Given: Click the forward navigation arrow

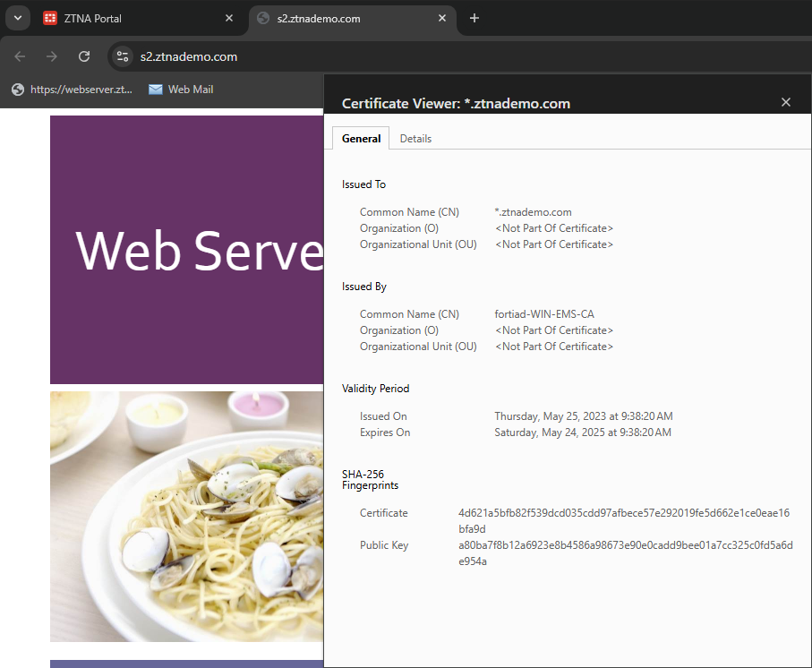Looking at the screenshot, I should click(51, 56).
